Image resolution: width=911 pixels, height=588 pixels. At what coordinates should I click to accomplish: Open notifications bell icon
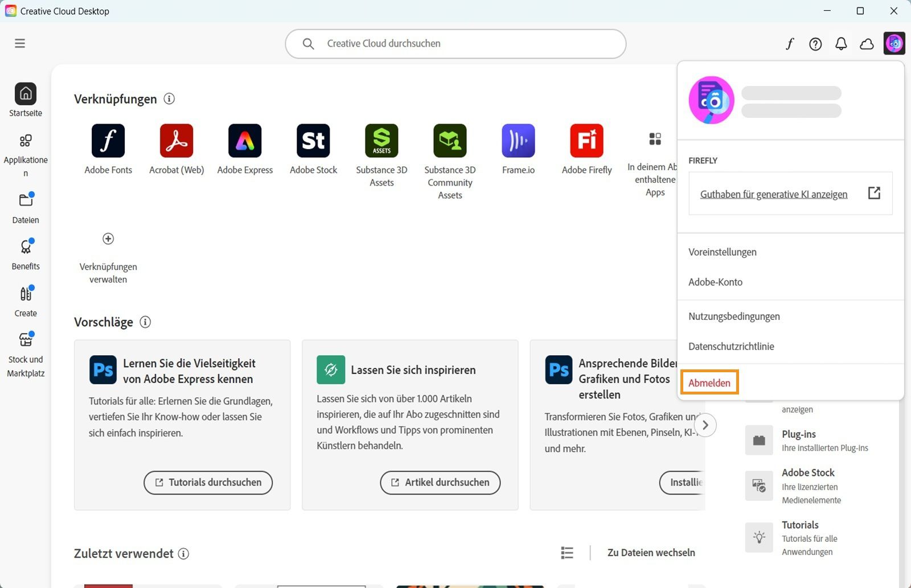pos(841,44)
